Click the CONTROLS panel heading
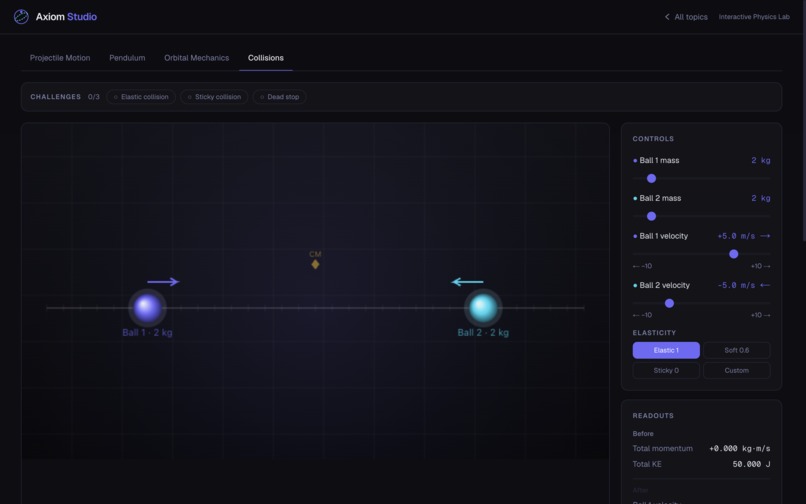The width and height of the screenshot is (806, 504). [653, 139]
